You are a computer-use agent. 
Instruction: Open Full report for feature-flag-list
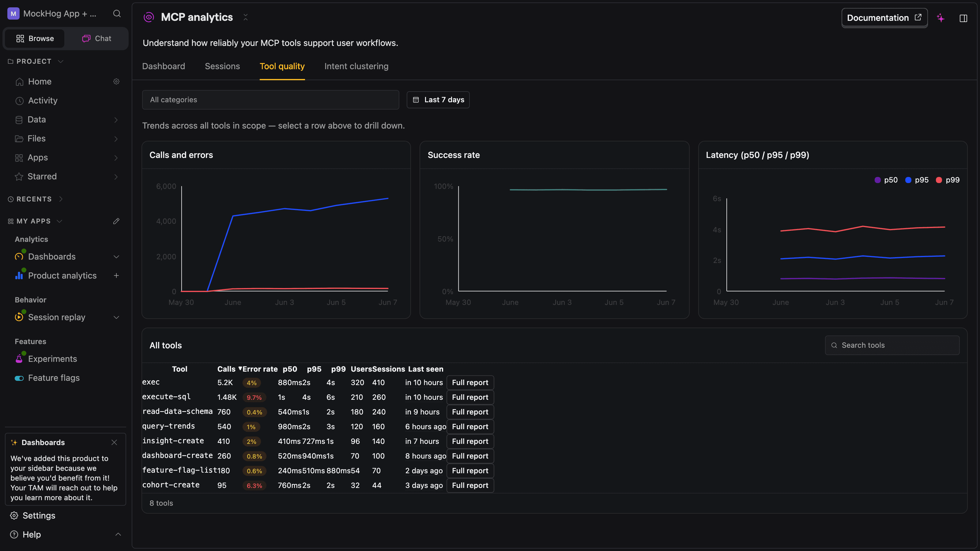470,470
